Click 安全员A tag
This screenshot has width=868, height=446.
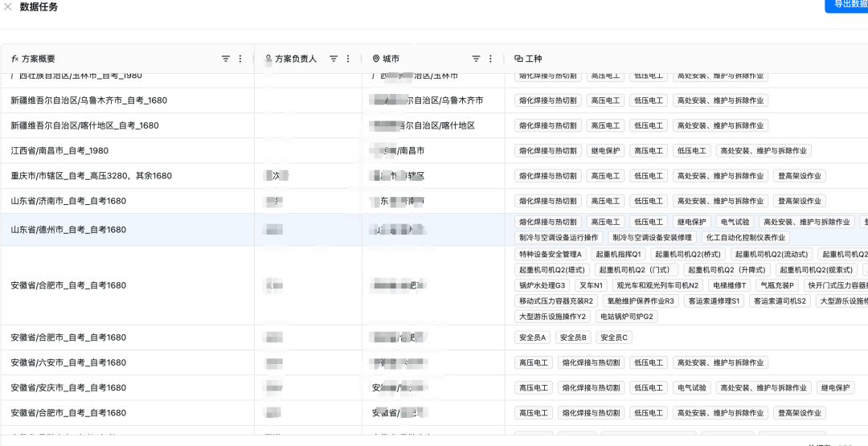(x=533, y=338)
